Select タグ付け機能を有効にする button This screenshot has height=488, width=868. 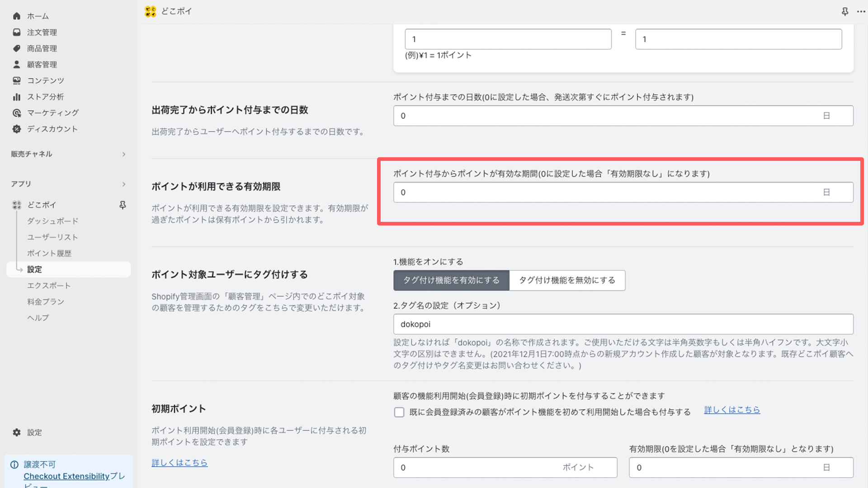click(x=451, y=280)
